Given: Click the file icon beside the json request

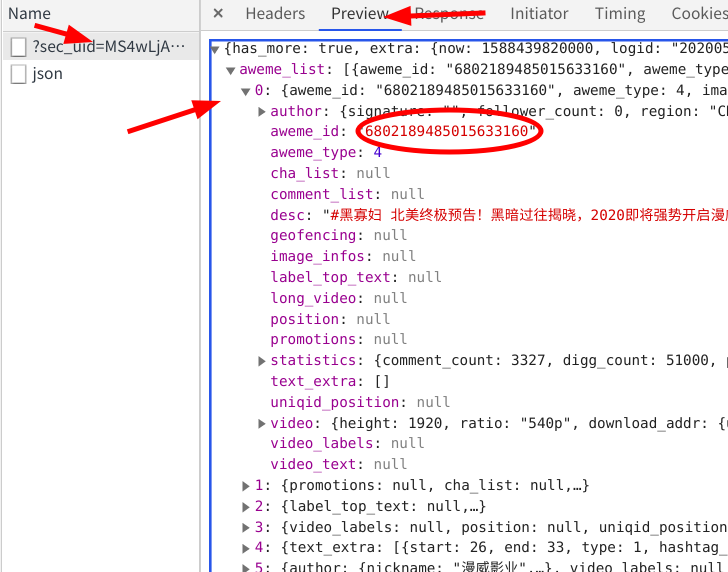Looking at the screenshot, I should pos(18,74).
